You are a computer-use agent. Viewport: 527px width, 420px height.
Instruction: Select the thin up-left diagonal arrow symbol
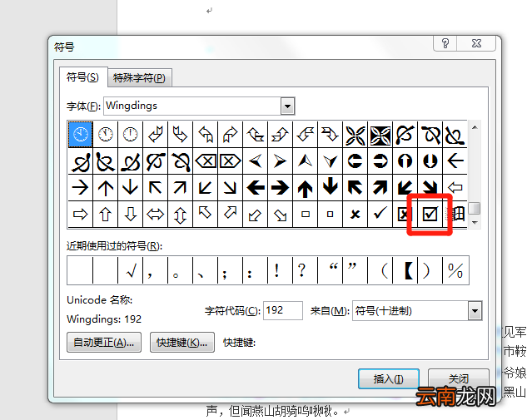tap(156, 187)
